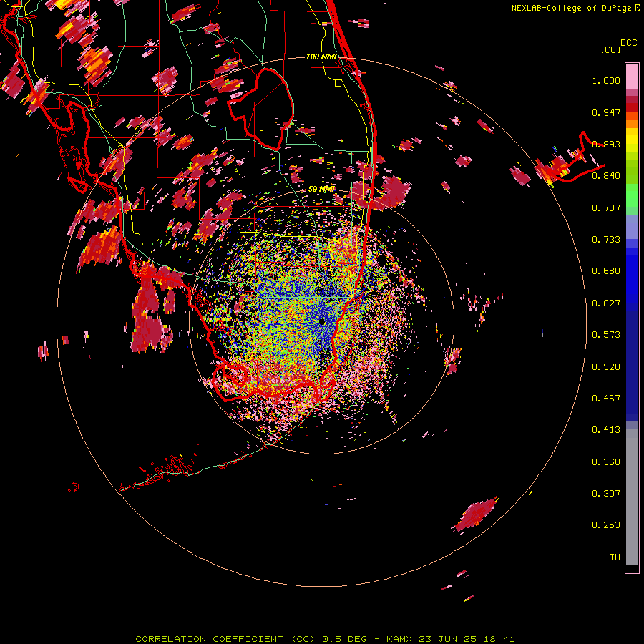
Task: Select the 0.680 scale value
Action: (x=606, y=271)
